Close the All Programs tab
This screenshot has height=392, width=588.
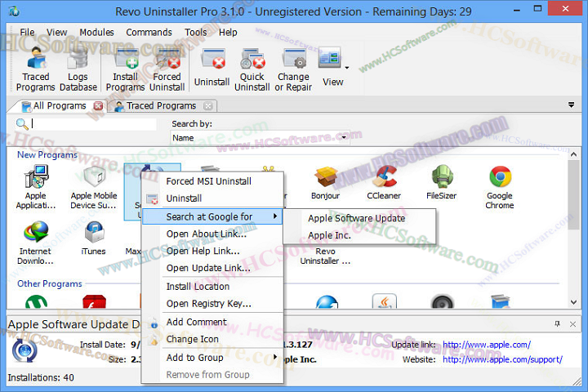[98, 106]
